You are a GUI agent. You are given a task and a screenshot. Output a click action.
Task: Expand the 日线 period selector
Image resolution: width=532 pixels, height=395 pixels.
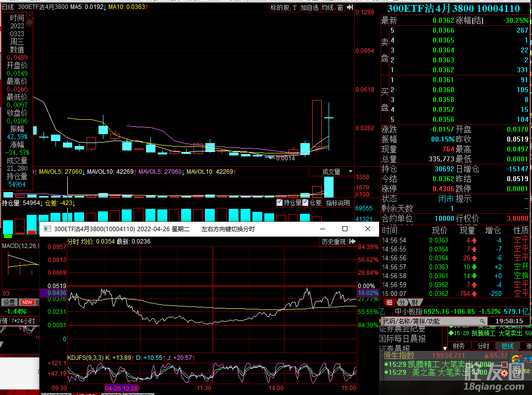point(8,7)
